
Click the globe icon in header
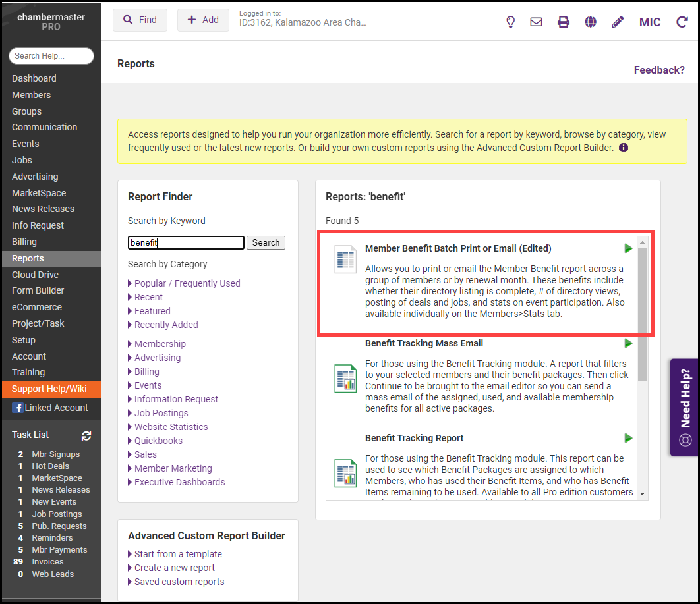(591, 22)
